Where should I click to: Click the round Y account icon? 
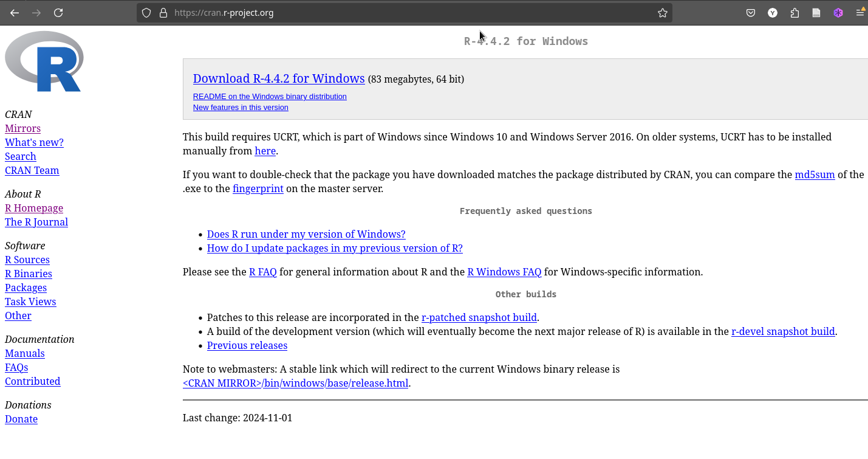pyautogui.click(x=773, y=13)
